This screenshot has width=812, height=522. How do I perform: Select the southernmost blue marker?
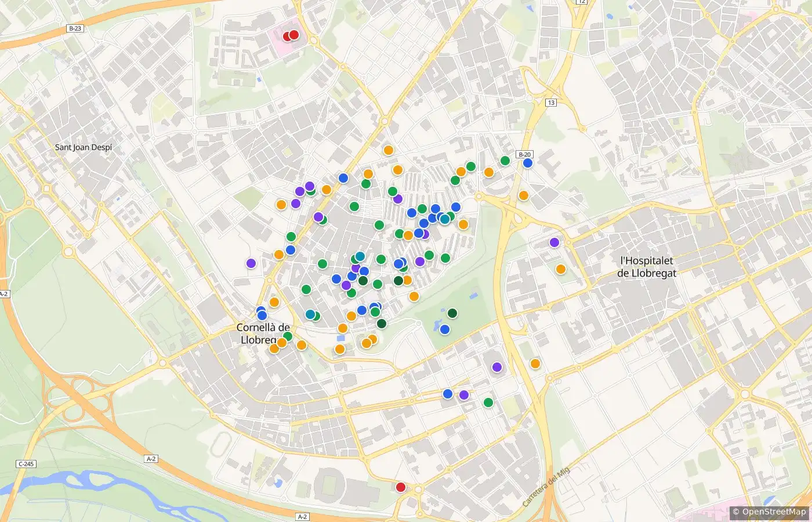click(x=448, y=394)
